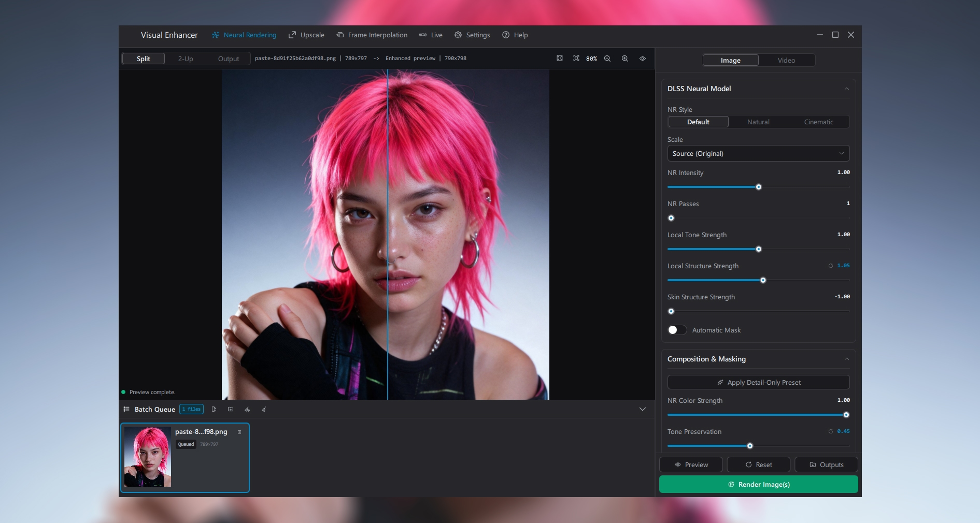Click the Skin Structure Strength slider handle
The width and height of the screenshot is (980, 523).
click(x=671, y=311)
